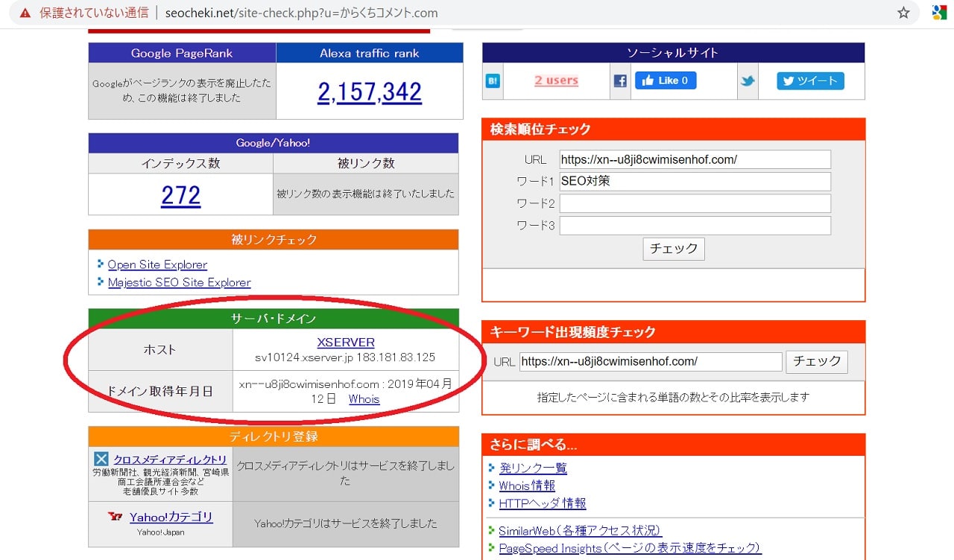This screenshot has height=560, width=954.
Task: Click チェック button for keyword frequency
Action: point(816,361)
